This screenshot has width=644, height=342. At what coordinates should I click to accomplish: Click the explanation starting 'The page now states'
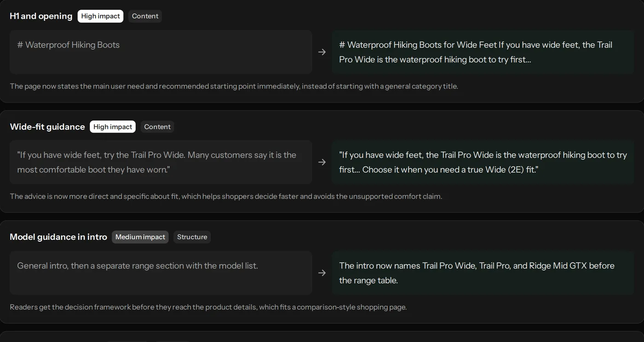(x=234, y=86)
